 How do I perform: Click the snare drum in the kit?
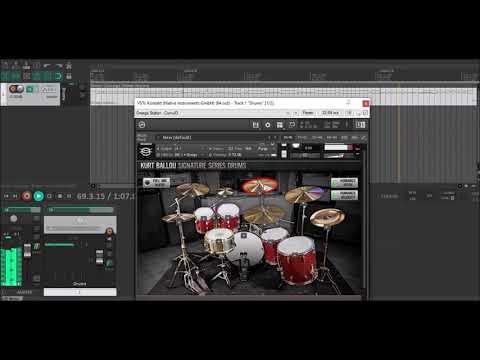(220, 241)
